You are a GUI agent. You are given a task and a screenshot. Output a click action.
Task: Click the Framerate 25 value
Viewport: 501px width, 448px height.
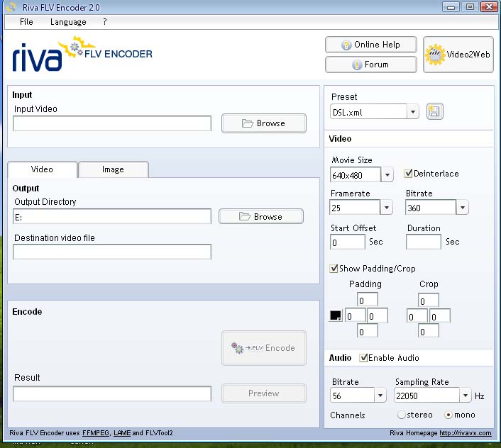click(x=355, y=208)
